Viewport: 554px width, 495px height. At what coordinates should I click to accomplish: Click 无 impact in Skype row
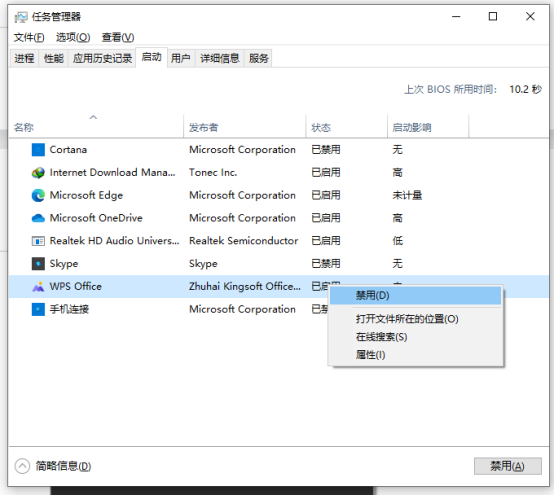point(397,264)
